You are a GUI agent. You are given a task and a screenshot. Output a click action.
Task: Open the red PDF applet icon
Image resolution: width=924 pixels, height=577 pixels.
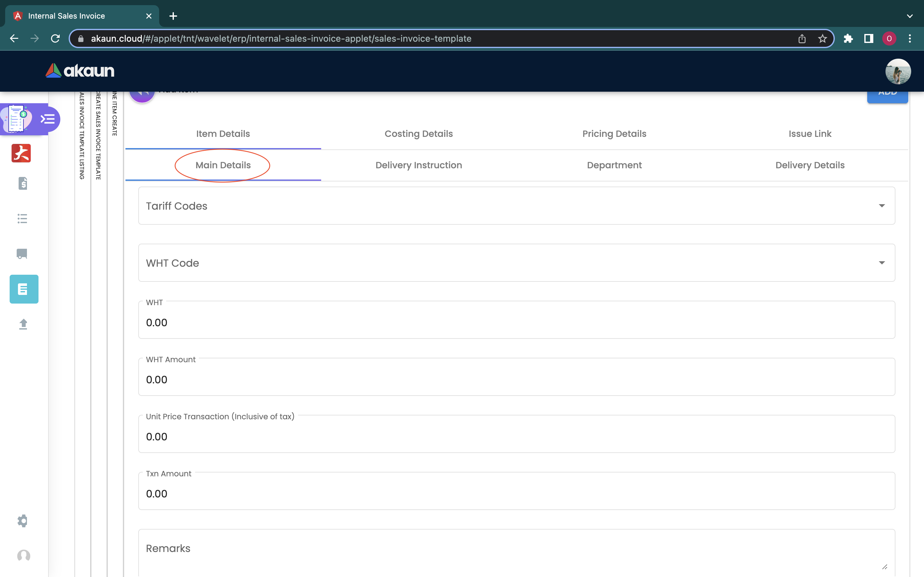coord(21,153)
